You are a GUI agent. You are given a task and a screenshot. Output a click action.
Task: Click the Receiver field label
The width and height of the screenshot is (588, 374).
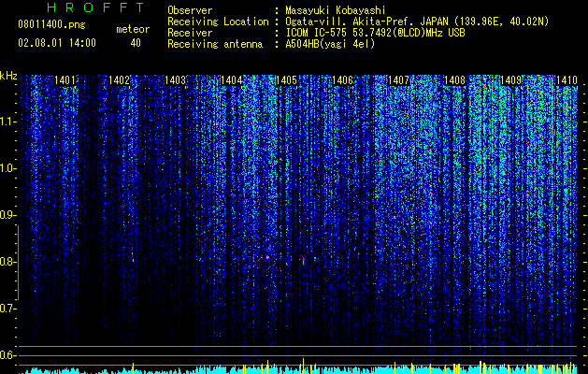(190, 33)
